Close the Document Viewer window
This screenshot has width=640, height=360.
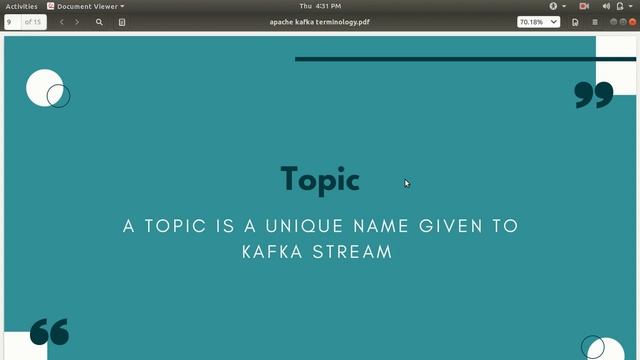[632, 22]
